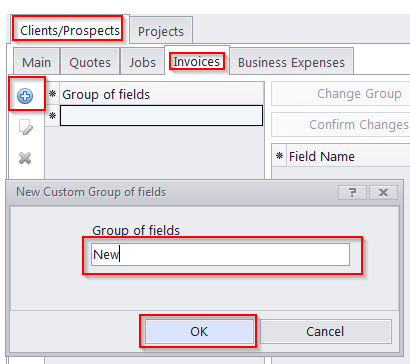The image size is (410, 364).
Task: Select the Invoices sub-tab
Action: pos(197,61)
